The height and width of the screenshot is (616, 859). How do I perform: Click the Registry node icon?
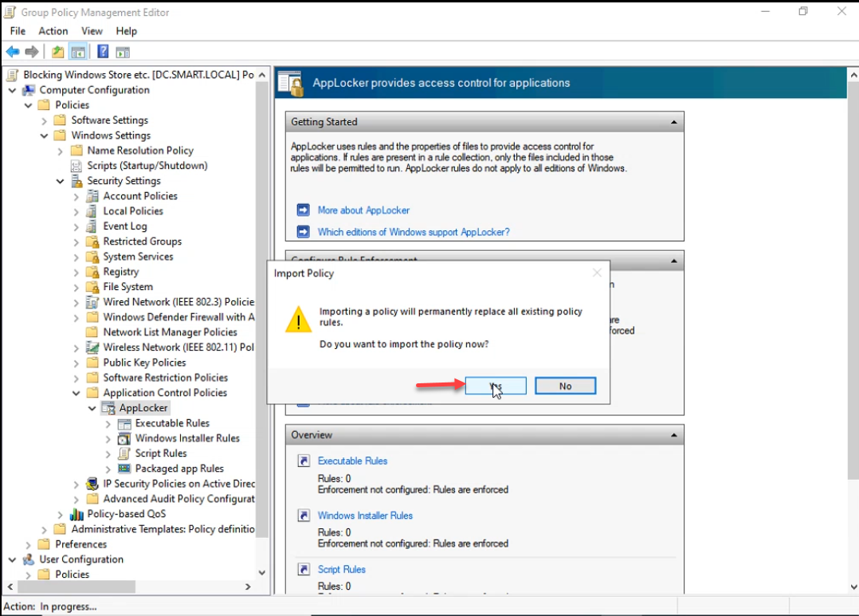pos(92,272)
